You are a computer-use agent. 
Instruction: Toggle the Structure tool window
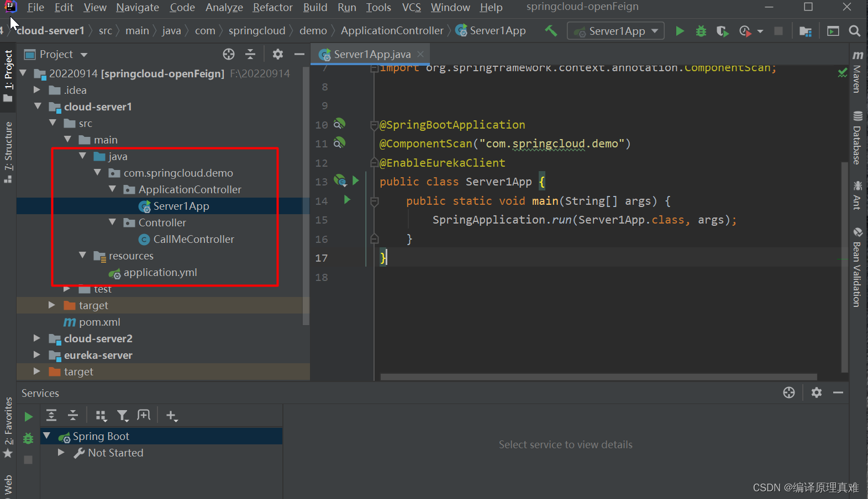8,152
